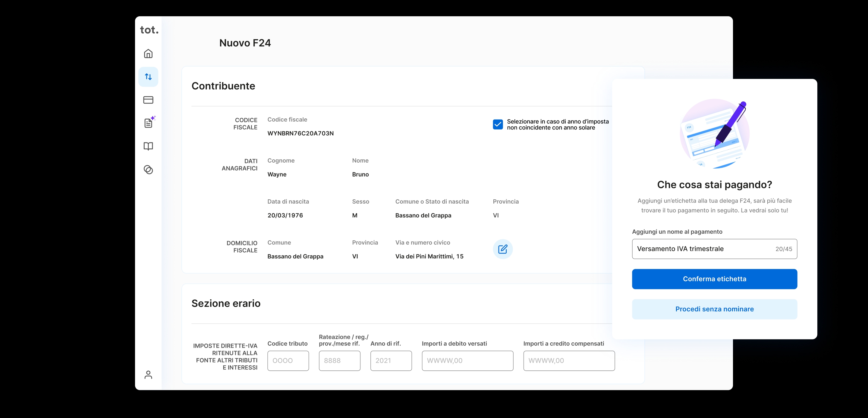Click the Codice fiscale value WYNBRN76C20A703N
Screen dimensions: 868x418
coord(300,133)
